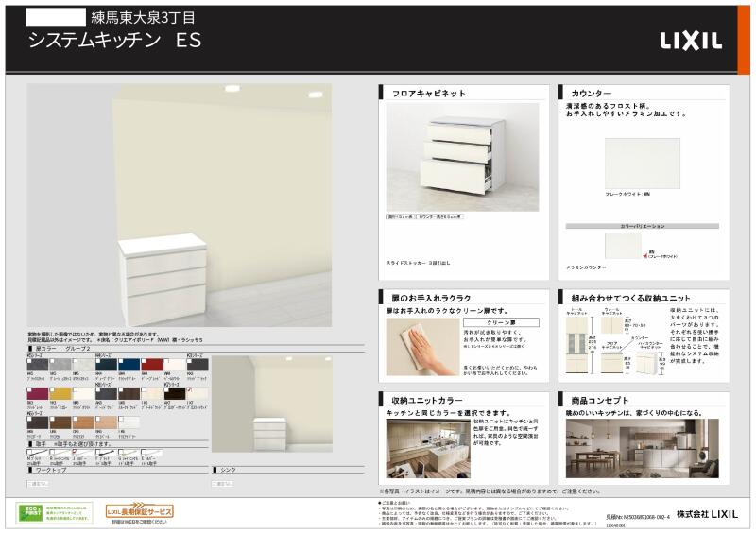Check the crimson magenta door color checkbox

point(29,389)
